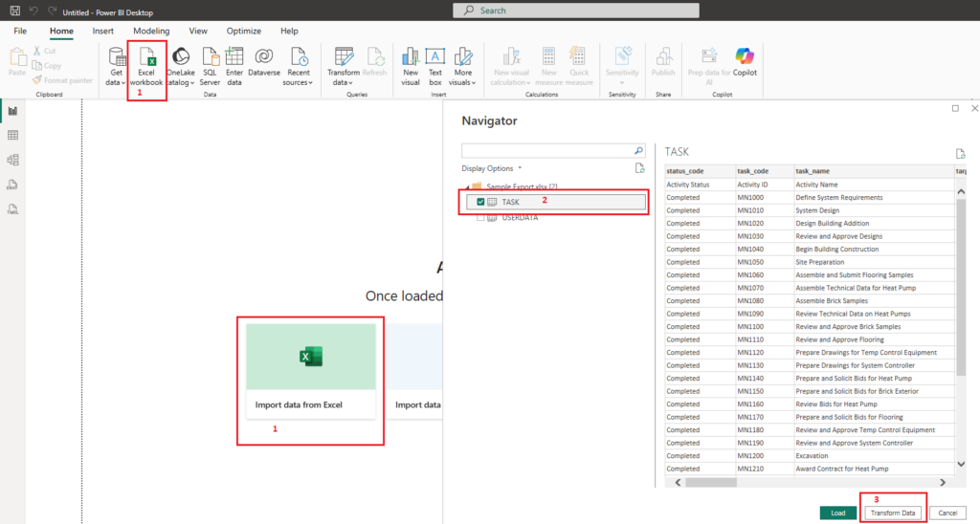Insert a Text box
The width and height of the screenshot is (980, 524).
(435, 67)
